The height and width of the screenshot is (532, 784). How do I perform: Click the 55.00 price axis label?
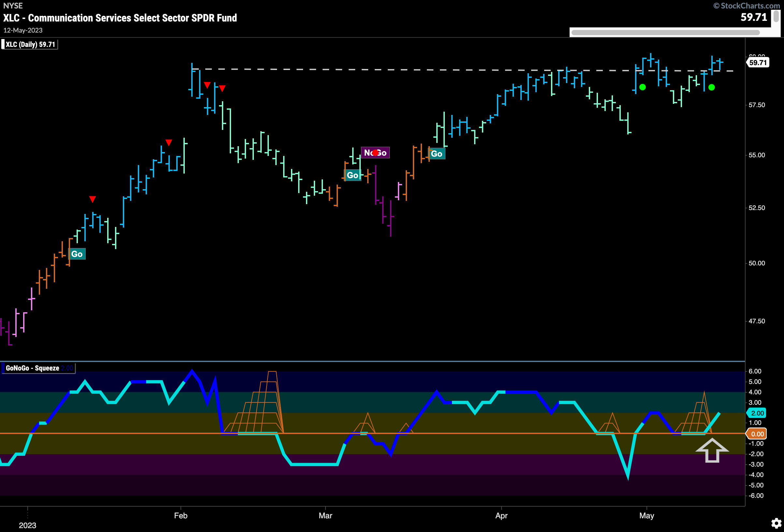757,155
